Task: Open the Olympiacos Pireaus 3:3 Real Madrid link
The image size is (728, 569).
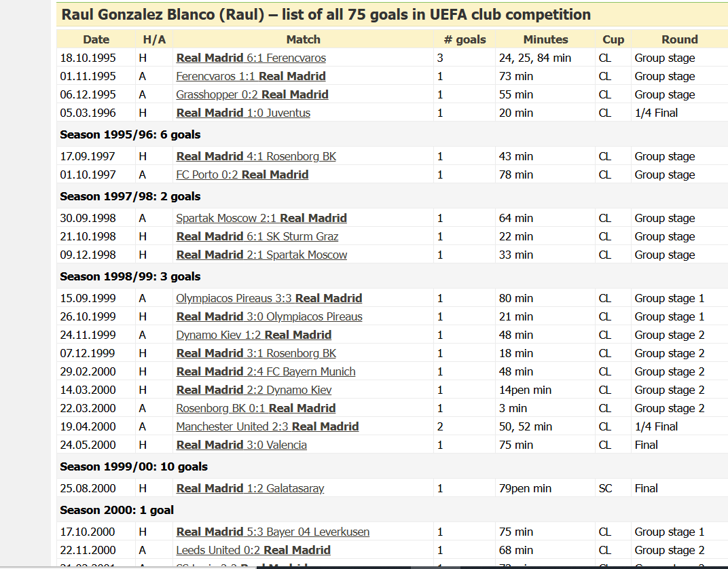Action: pyautogui.click(x=269, y=299)
